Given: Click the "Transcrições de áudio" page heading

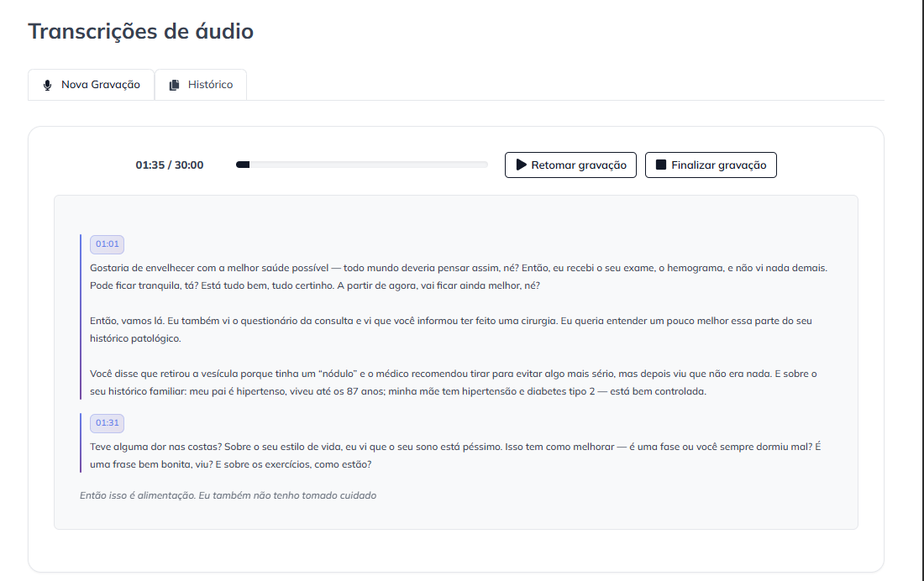Looking at the screenshot, I should [x=141, y=32].
